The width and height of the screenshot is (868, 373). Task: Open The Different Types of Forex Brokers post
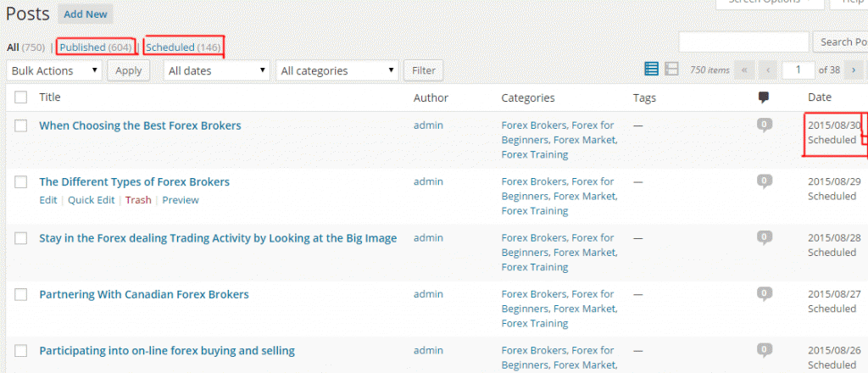(x=134, y=182)
